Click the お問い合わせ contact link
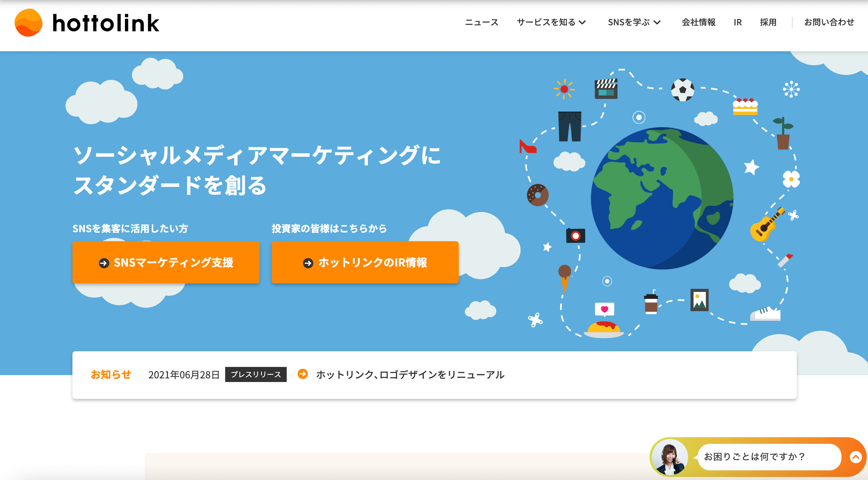The width and height of the screenshot is (868, 480). 829,23
